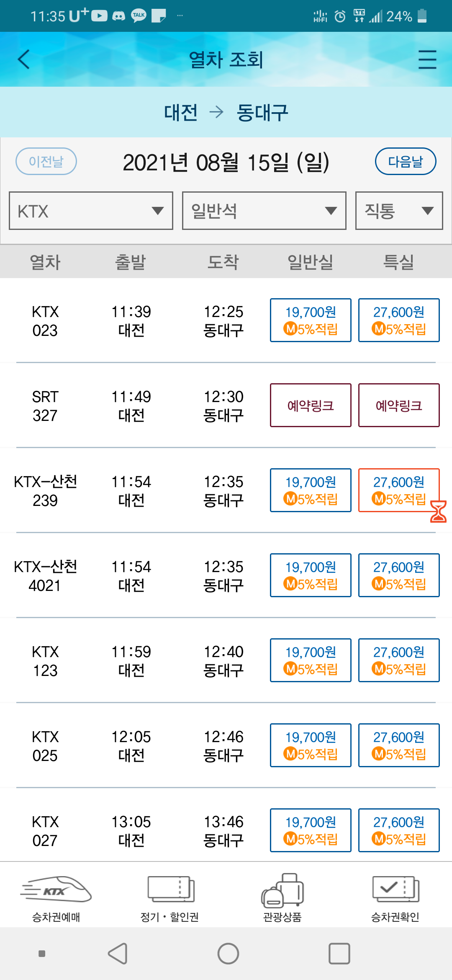
Task: Go to 다음날 next day
Action: pyautogui.click(x=406, y=161)
